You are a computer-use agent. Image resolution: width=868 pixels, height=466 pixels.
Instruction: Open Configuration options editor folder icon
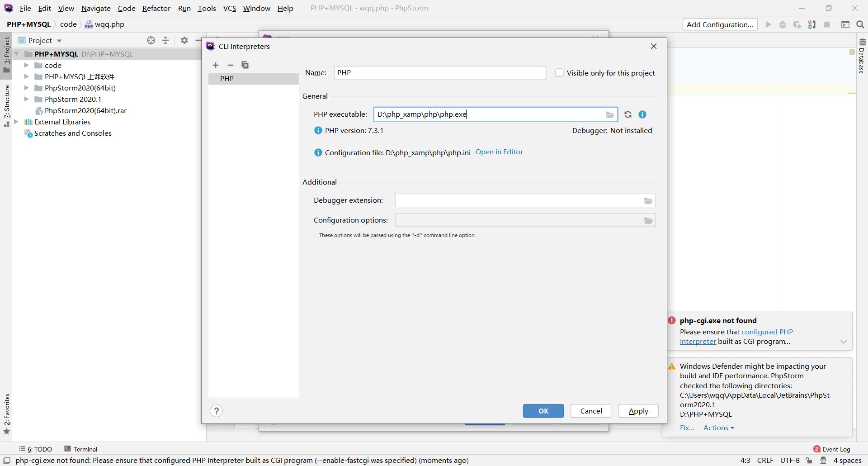click(x=648, y=220)
